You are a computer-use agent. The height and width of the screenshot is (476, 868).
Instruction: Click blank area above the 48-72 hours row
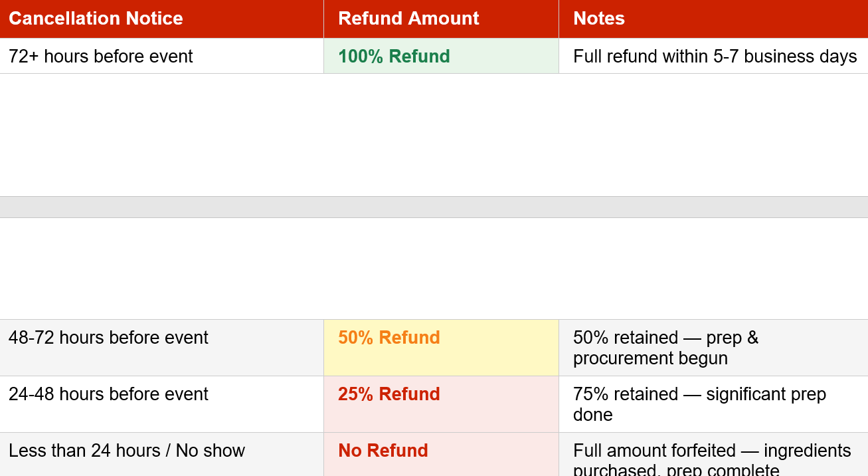point(434,269)
